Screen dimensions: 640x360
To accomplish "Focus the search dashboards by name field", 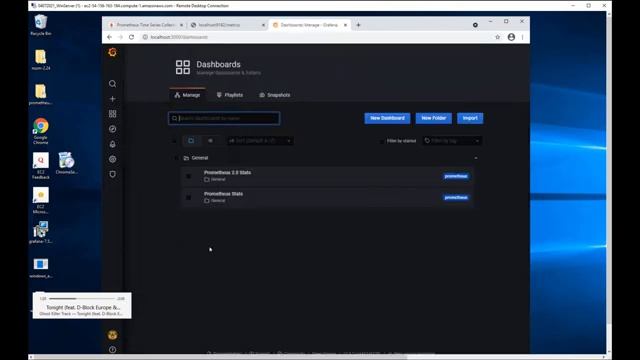I will click(x=224, y=118).
